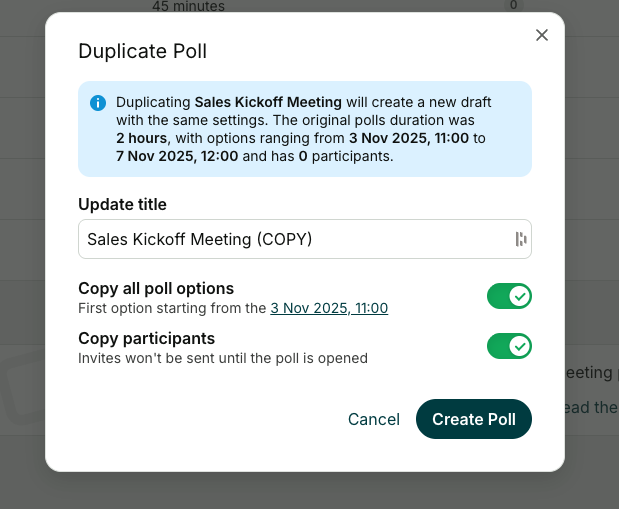
Task: Click the Copy all poll options label
Action: (x=156, y=288)
